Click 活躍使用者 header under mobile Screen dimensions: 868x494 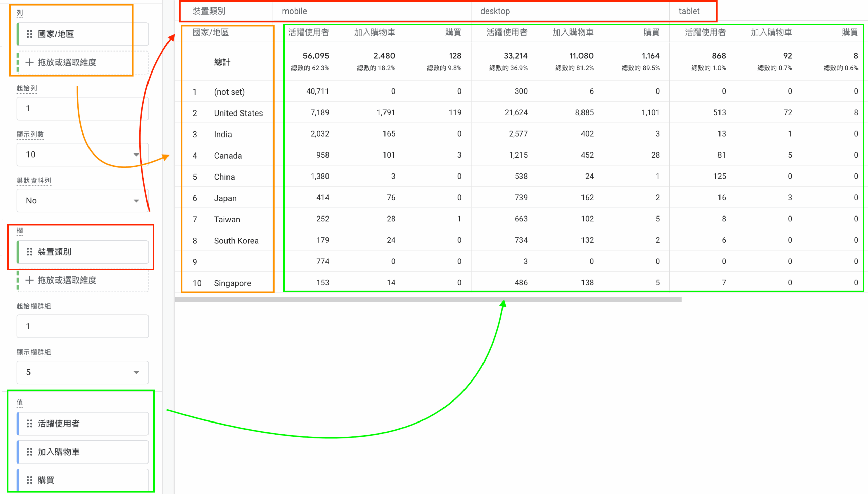pyautogui.click(x=309, y=32)
